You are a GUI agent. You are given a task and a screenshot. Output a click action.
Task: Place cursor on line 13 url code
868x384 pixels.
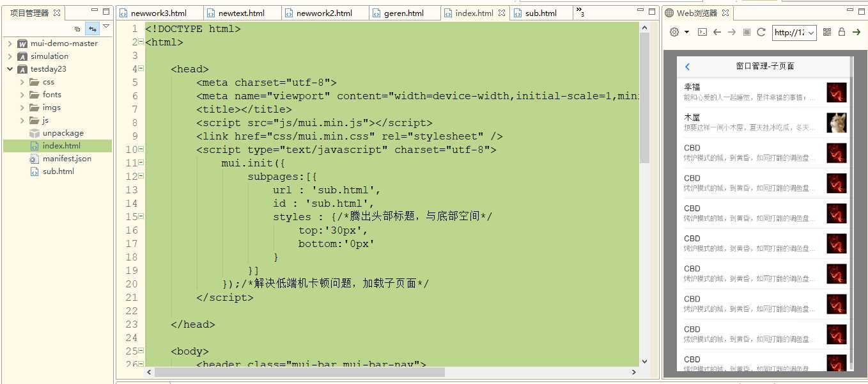327,190
